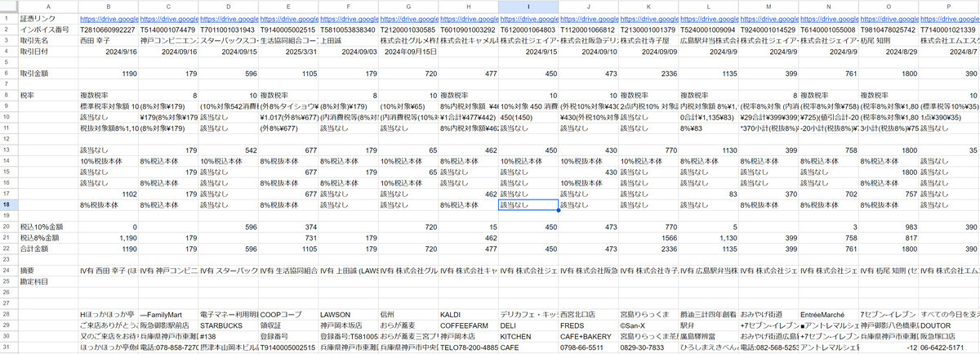Select column P header

click(x=948, y=6)
